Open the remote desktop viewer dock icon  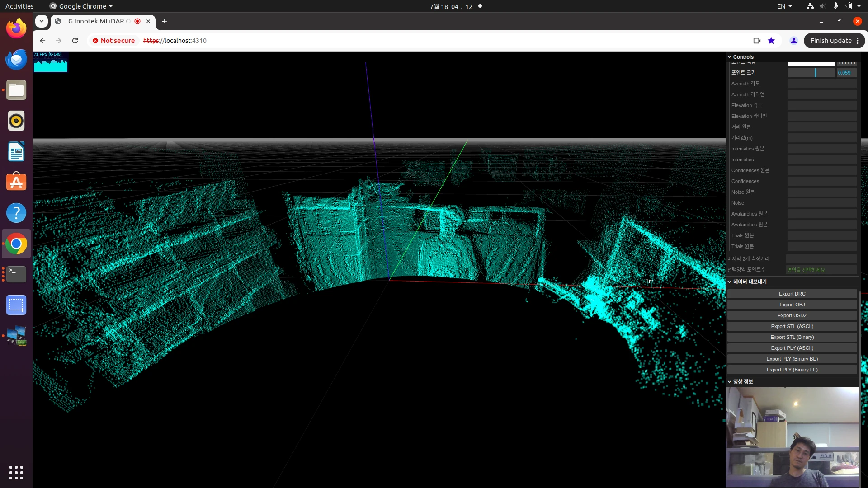[16, 336]
